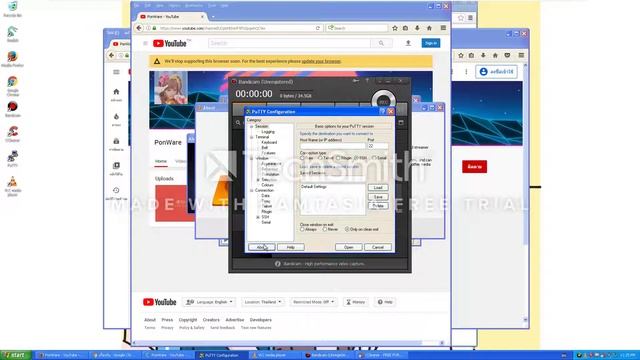
Task: Open the Language: English dropdown in YouTube footer
Action: pyautogui.click(x=209, y=302)
